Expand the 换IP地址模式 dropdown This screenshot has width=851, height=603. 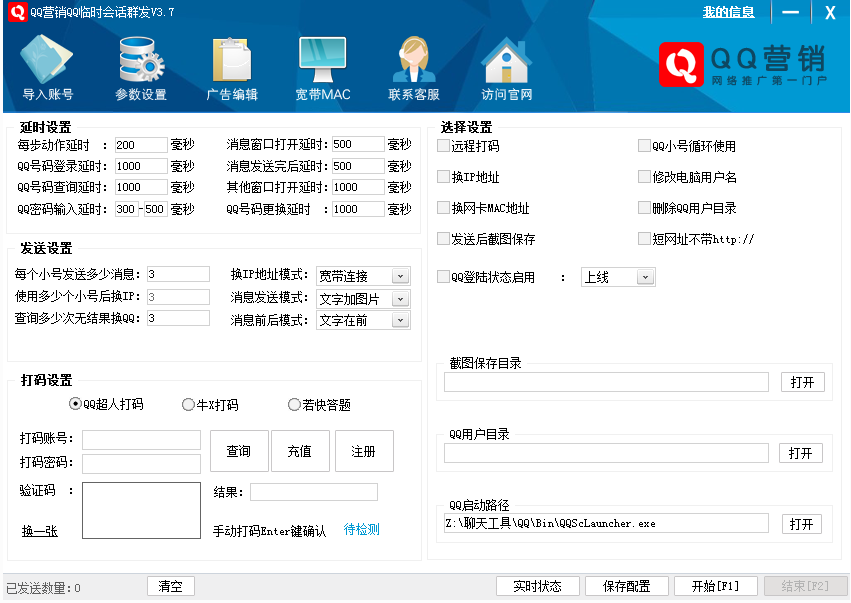pos(400,276)
